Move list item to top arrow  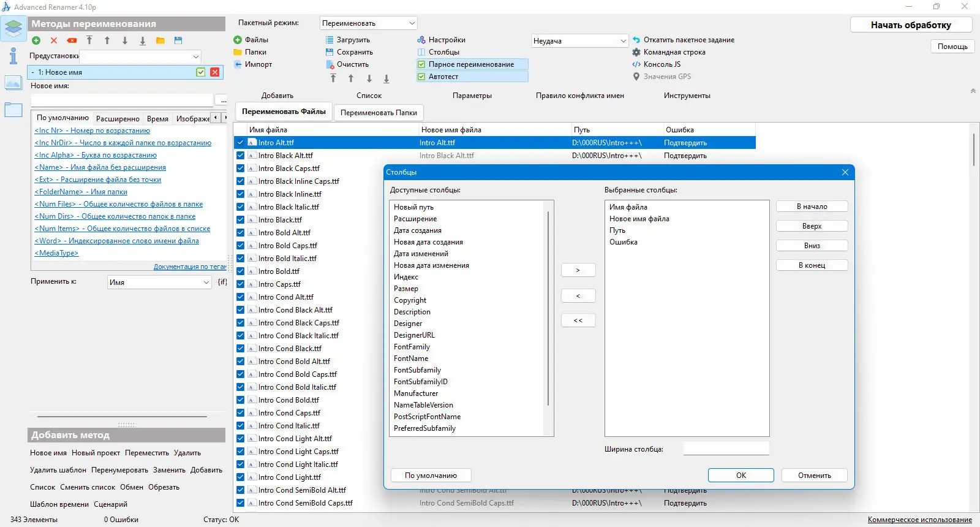pyautogui.click(x=333, y=78)
